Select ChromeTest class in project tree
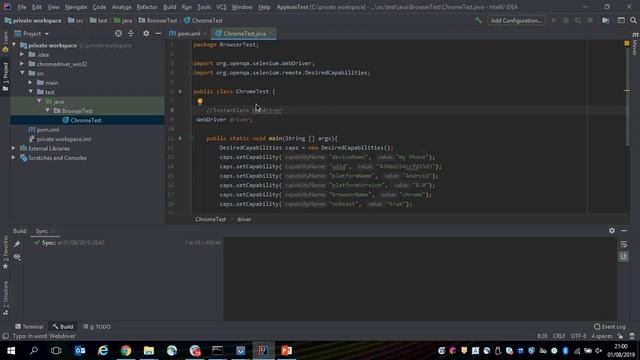Image resolution: width=640 pixels, height=360 pixels. click(x=86, y=120)
